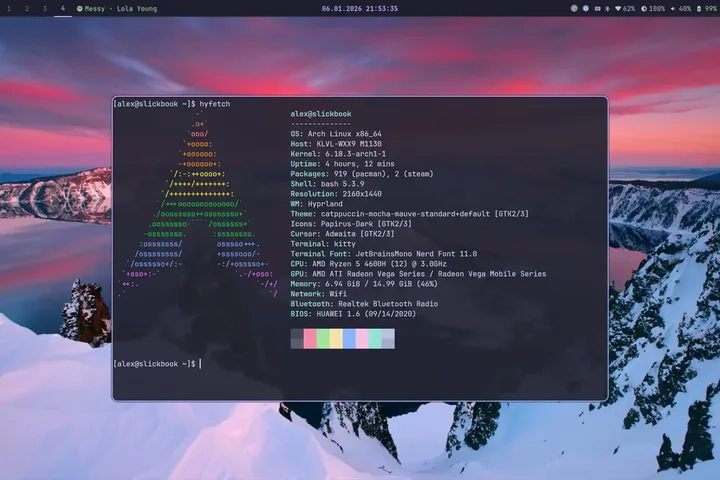Screen dimensions: 720x480
Task: Click the Spotify icon beside the song title
Action: pos(79,8)
